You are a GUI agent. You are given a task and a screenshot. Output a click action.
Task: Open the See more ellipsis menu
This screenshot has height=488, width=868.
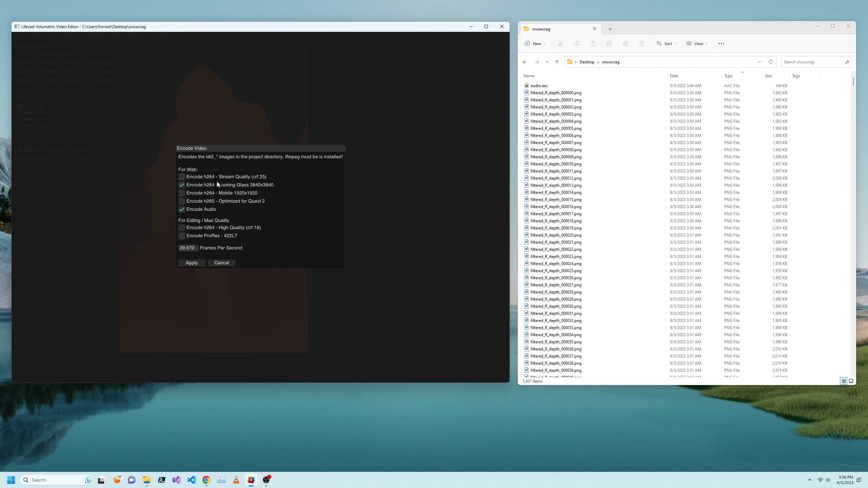721,44
